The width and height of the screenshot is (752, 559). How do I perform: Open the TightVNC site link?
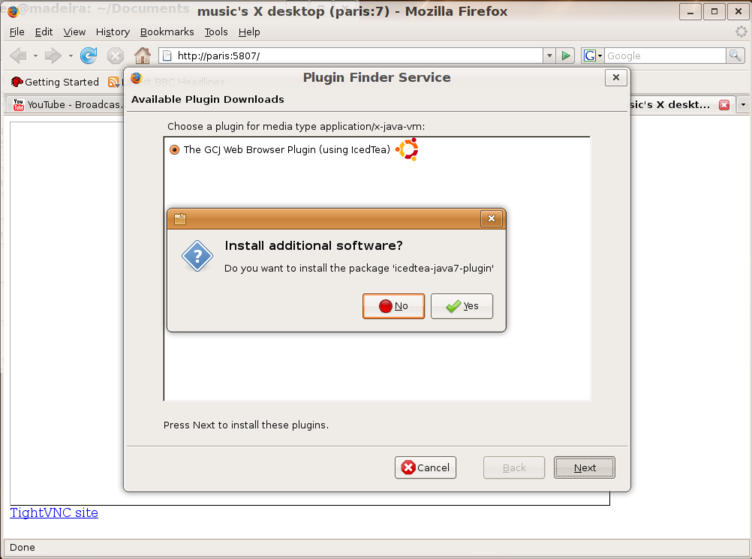pos(54,512)
